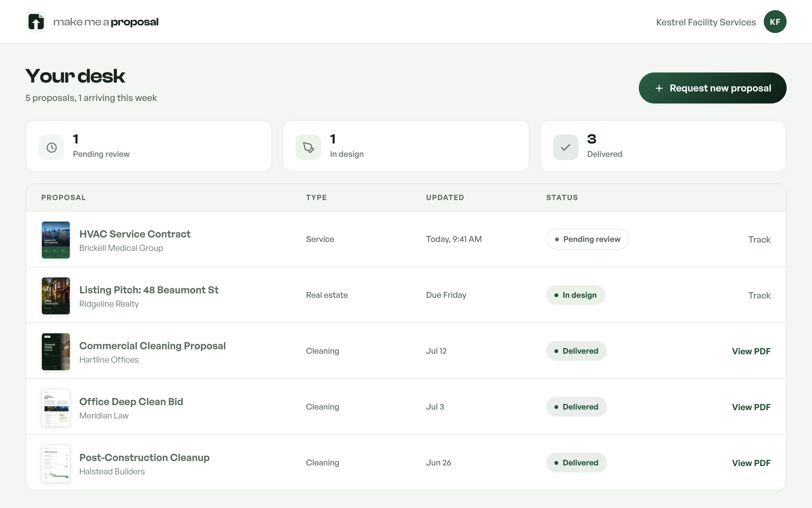The height and width of the screenshot is (508, 812).
Task: Click the Service type cell
Action: (320, 239)
